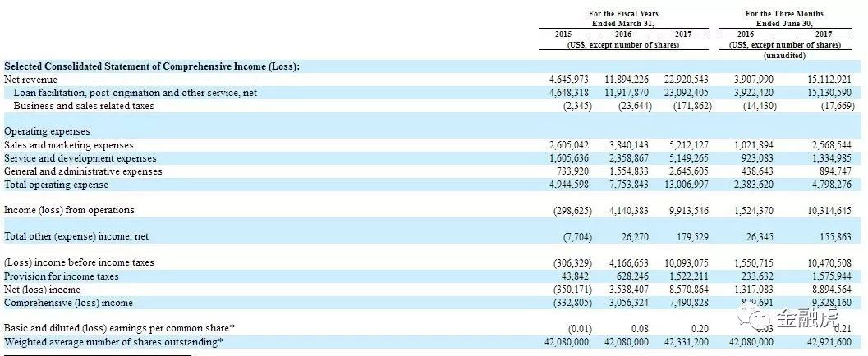Screen dimensions: 868x356
Task: Select 'Comprehensive (loss) income' label
Action: click(69, 303)
